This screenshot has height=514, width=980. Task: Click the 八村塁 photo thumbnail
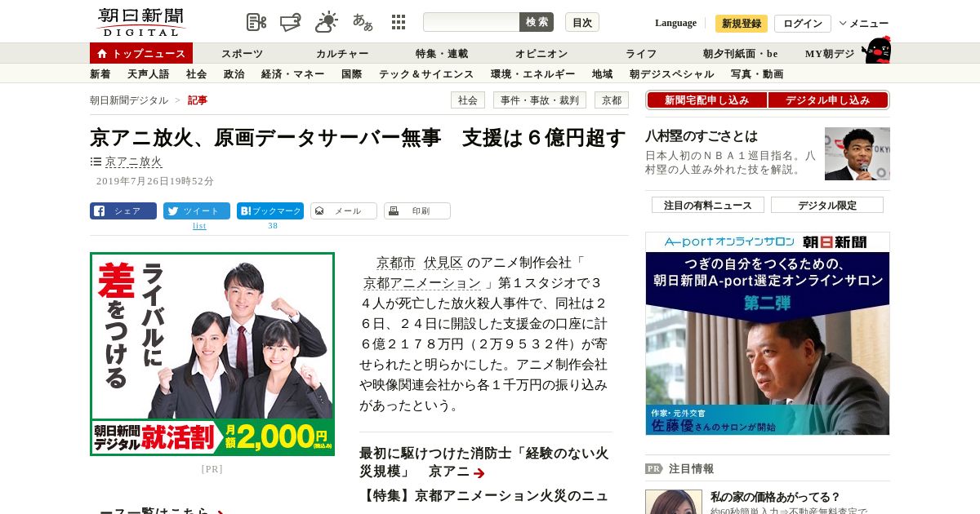[x=857, y=153]
